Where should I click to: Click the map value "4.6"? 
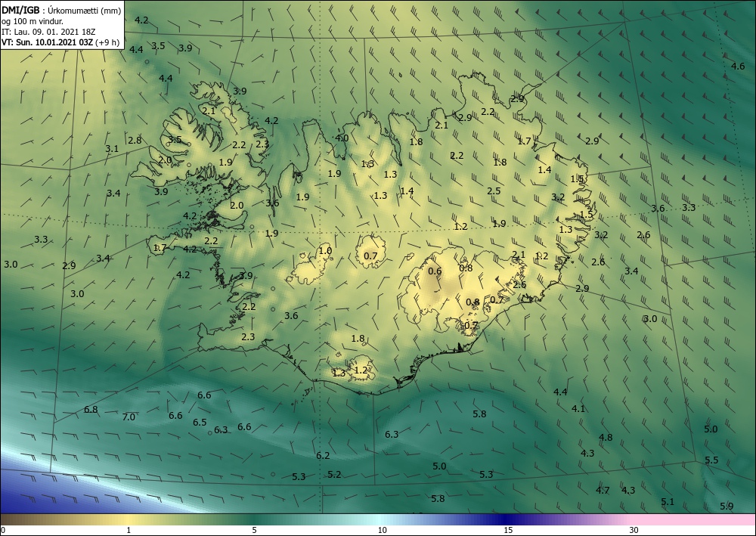click(x=738, y=66)
